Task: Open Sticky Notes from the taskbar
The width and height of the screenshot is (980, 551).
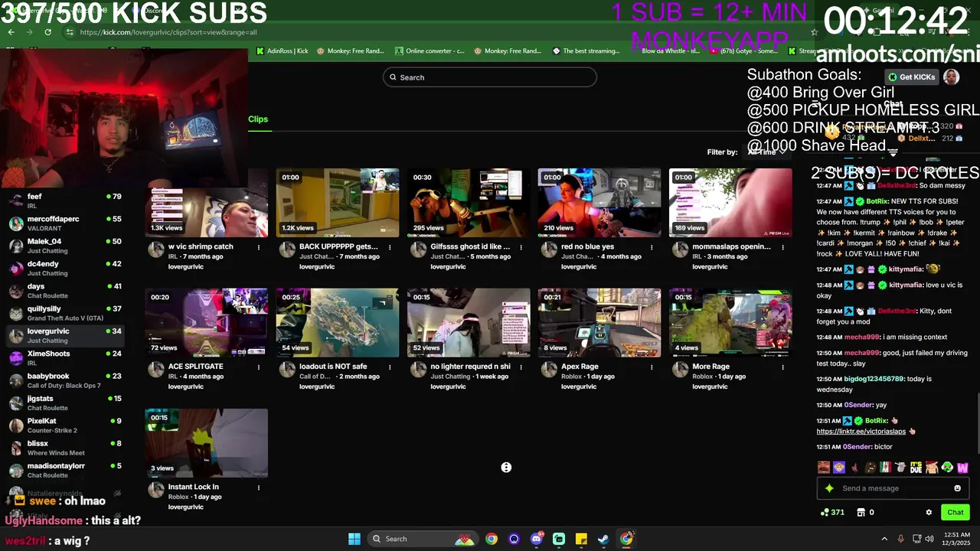Action: point(581,539)
